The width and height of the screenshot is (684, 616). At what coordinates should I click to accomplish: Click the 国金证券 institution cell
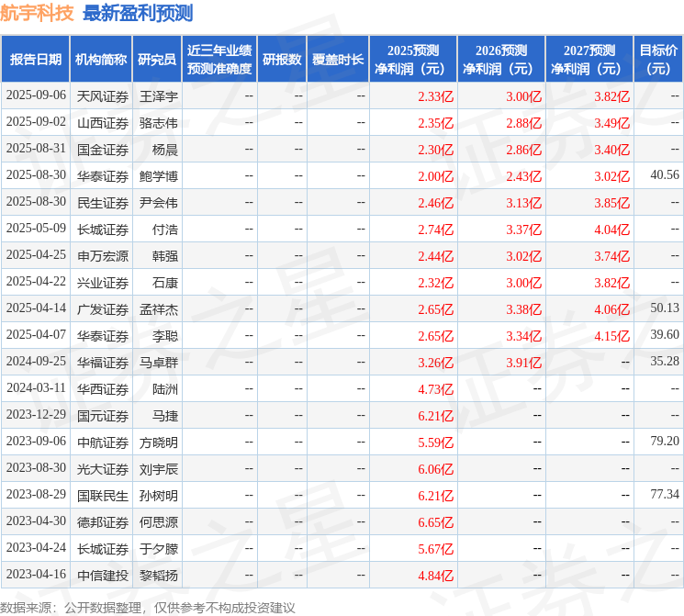103,150
